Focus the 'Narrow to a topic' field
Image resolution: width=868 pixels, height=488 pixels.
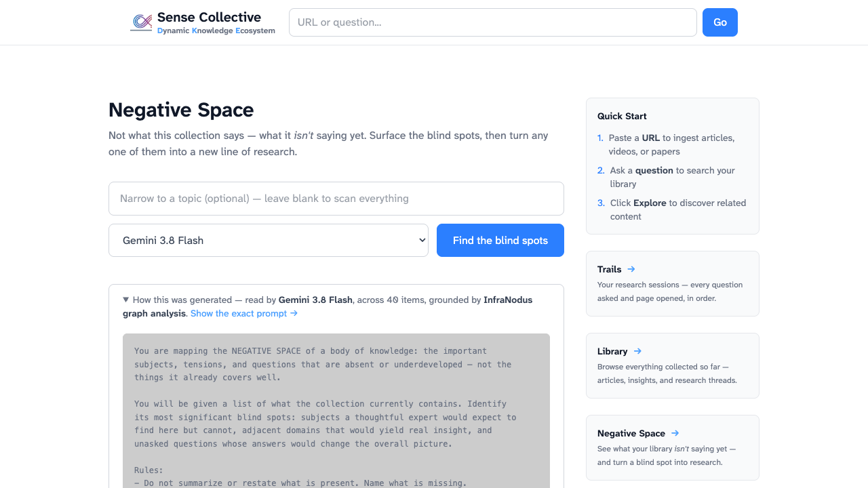coord(336,199)
